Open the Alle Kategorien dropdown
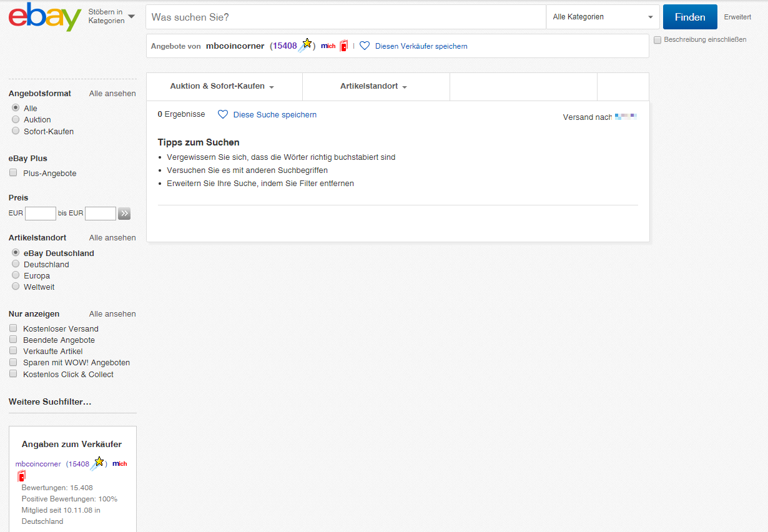The image size is (768, 532). 603,17
